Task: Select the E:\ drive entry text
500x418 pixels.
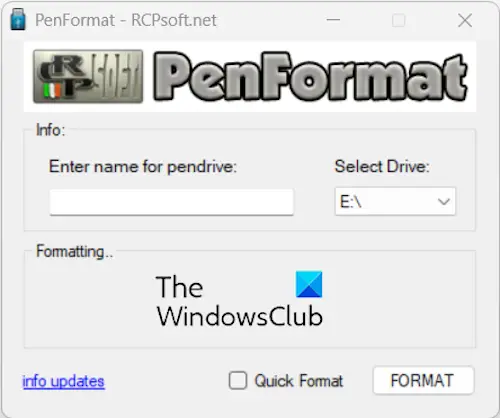Action: [x=350, y=201]
